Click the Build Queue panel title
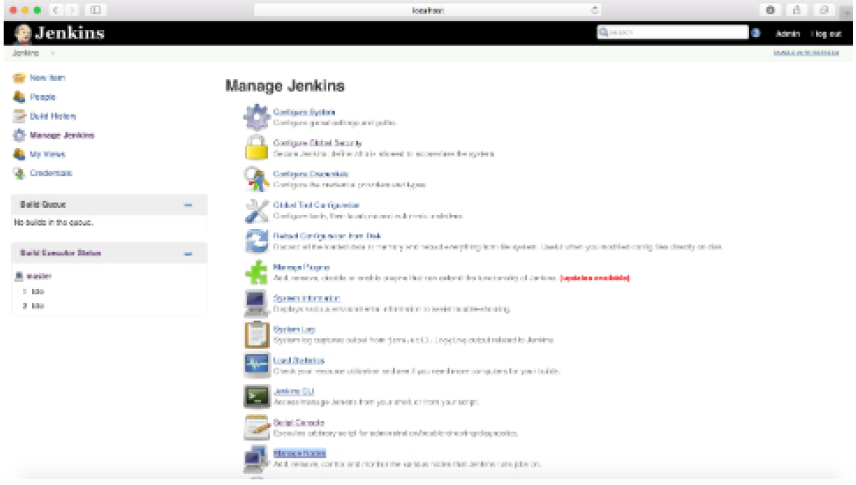 tap(43, 205)
